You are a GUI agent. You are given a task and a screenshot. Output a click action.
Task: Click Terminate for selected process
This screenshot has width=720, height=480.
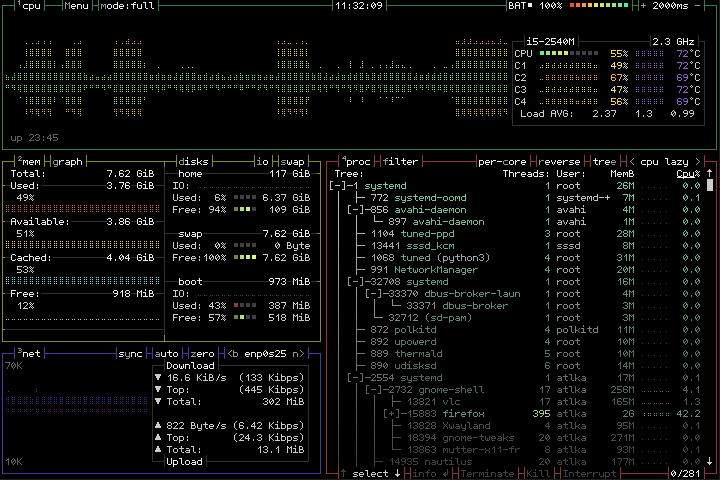[488, 473]
